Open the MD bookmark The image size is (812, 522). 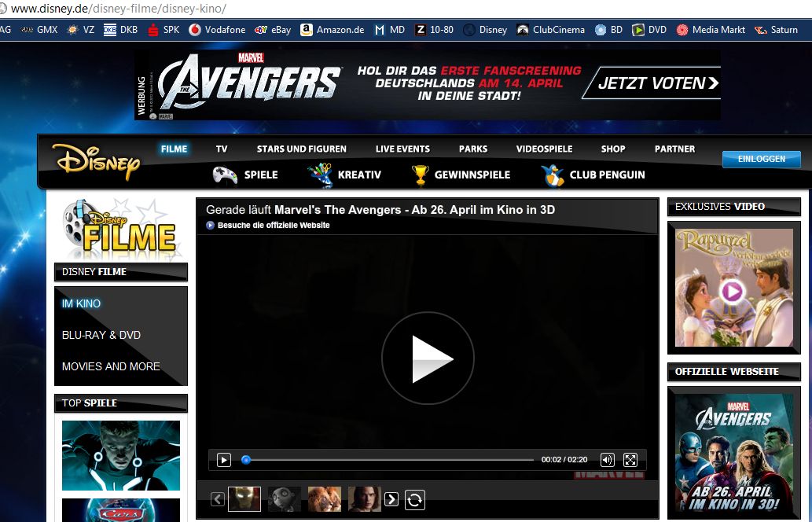(x=389, y=30)
